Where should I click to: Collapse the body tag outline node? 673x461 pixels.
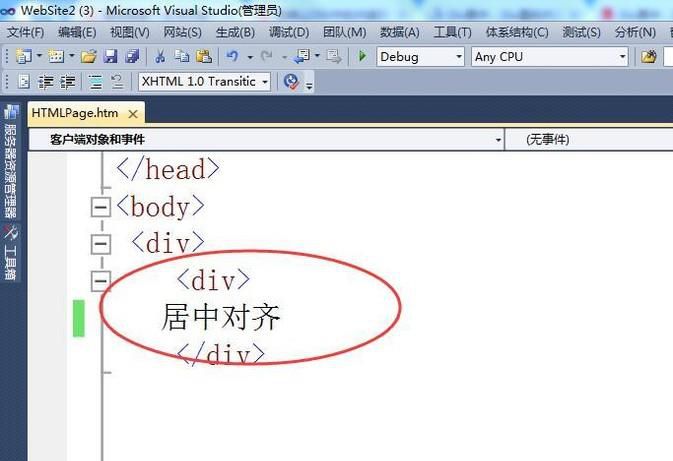point(100,207)
